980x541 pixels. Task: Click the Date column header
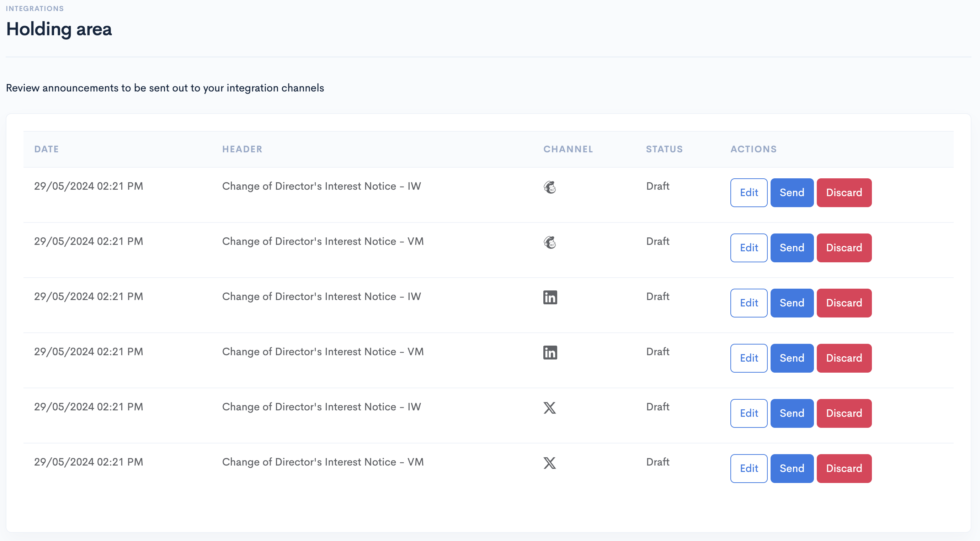(47, 149)
